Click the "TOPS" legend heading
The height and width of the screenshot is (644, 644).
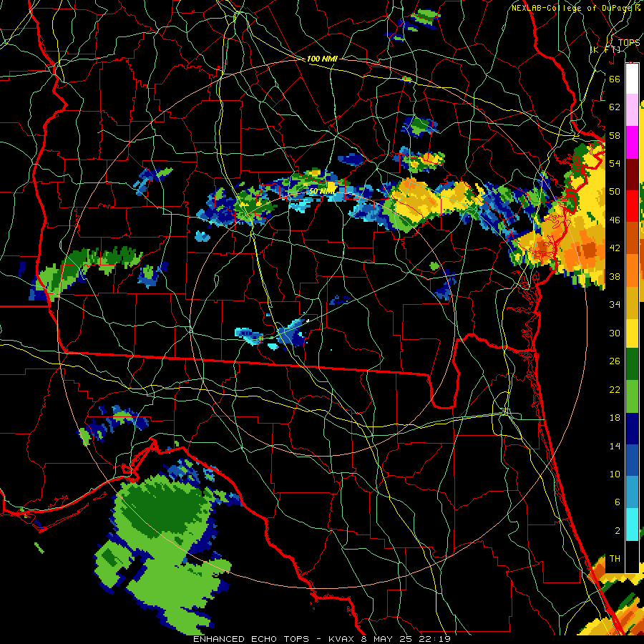629,42
